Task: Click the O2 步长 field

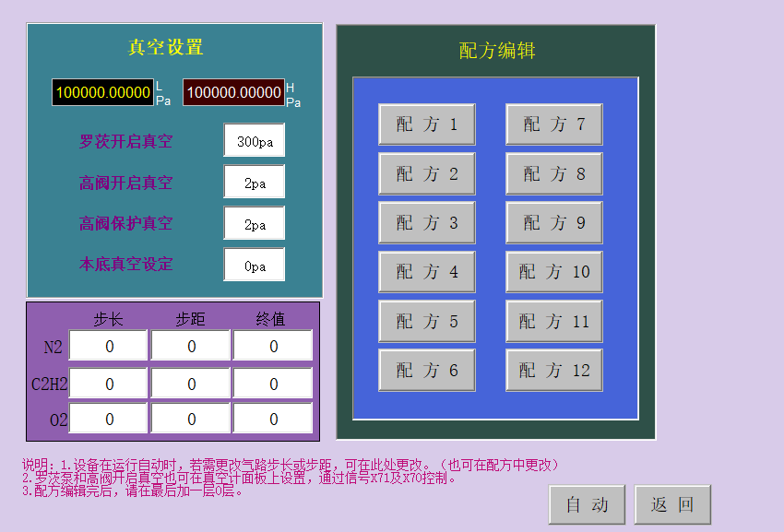Action: pos(109,420)
